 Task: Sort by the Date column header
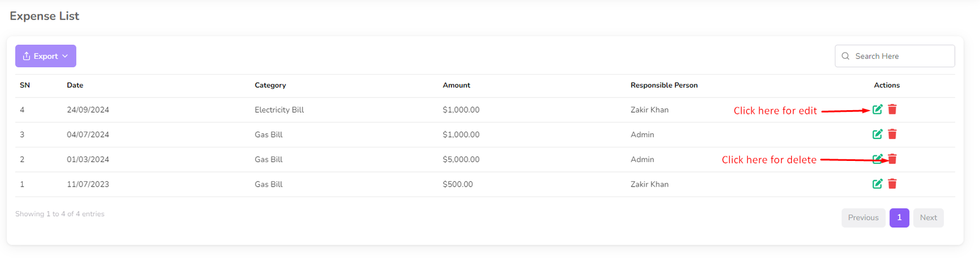pos(75,86)
